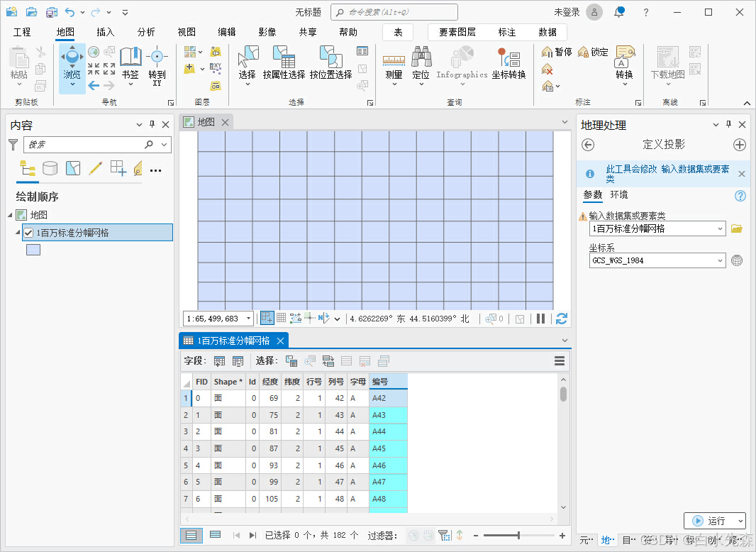
Task: Toggle Show Selected Records view button
Action: tap(215, 535)
